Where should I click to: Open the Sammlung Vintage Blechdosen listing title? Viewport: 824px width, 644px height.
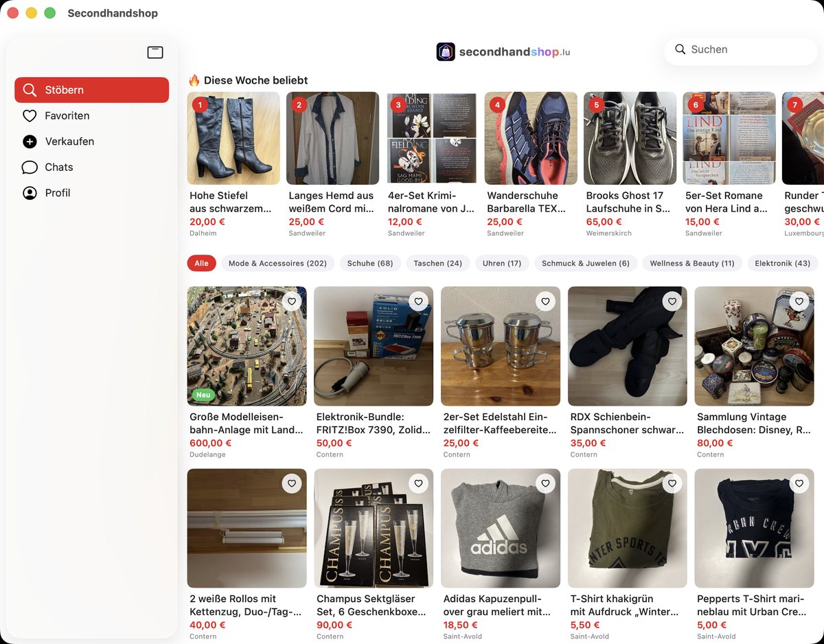[754, 424]
